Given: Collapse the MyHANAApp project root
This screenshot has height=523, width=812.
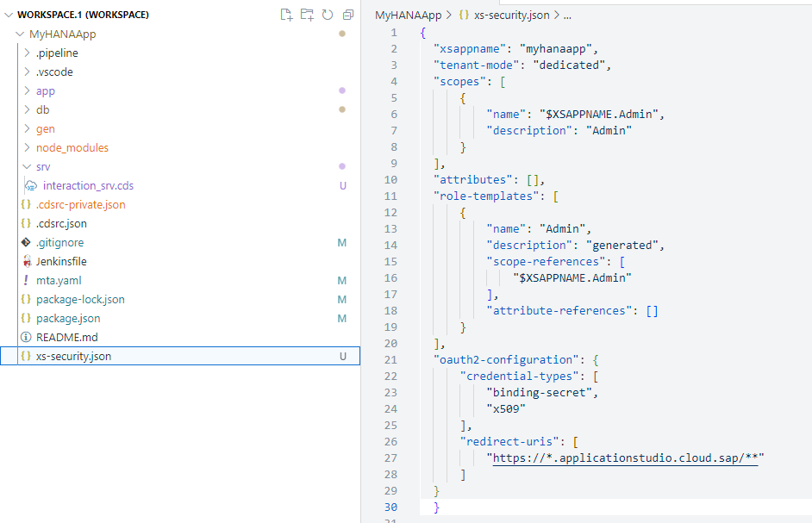Looking at the screenshot, I should click(x=18, y=34).
